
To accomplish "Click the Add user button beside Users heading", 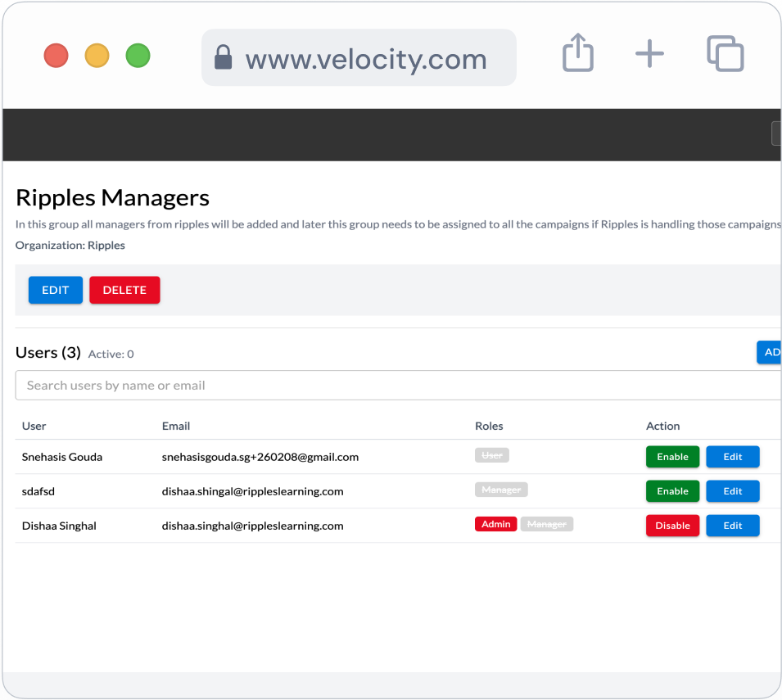I will pyautogui.click(x=770, y=352).
